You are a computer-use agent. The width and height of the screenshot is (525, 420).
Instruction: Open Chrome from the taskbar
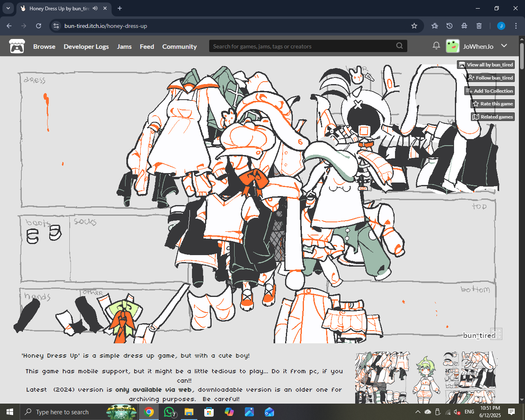[149, 412]
